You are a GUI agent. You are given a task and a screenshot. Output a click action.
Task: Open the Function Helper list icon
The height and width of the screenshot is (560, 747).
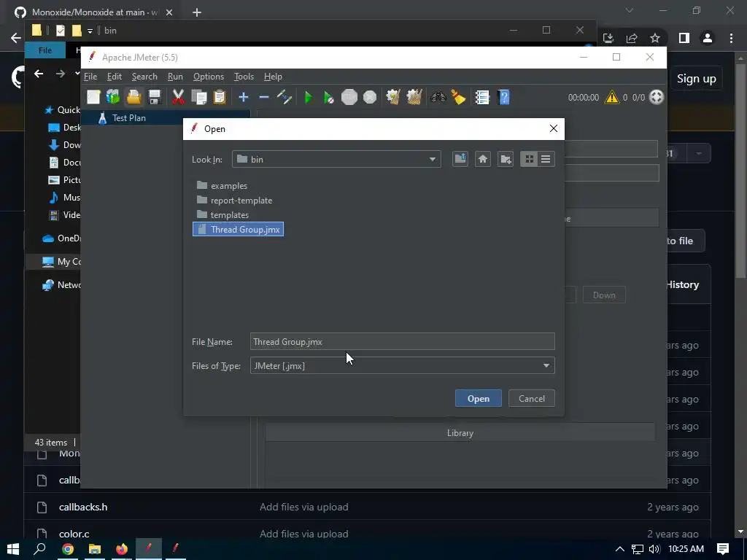coord(482,97)
